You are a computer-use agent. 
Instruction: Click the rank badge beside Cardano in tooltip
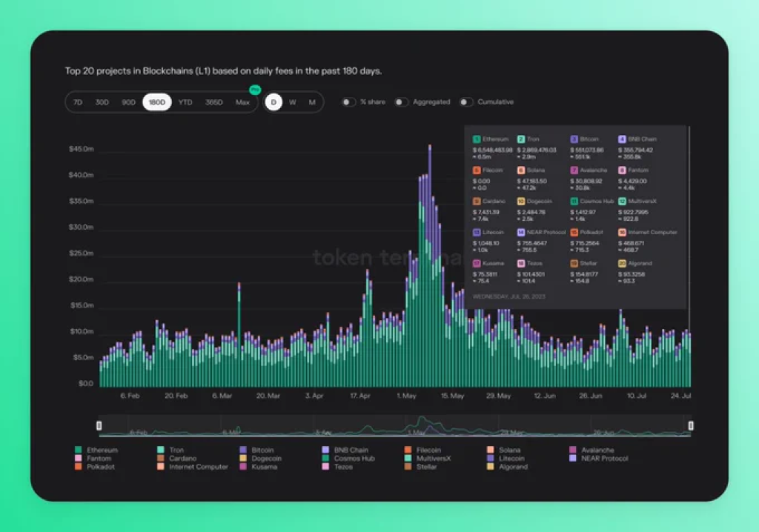(477, 202)
